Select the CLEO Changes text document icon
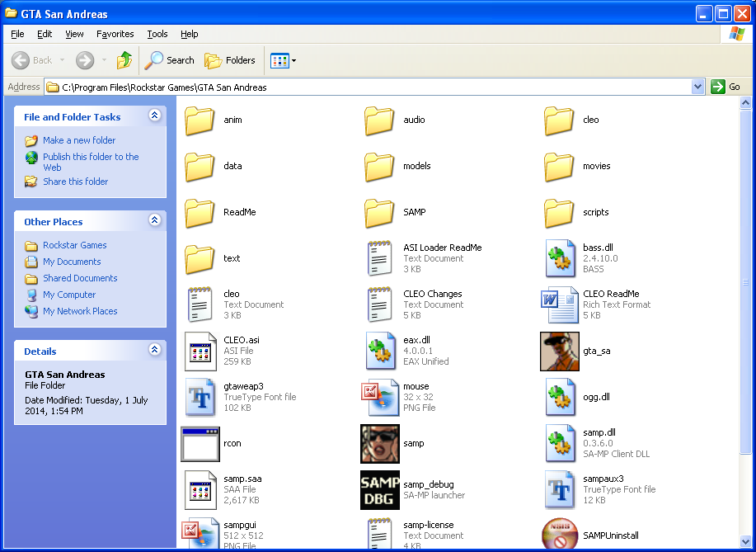Image resolution: width=756 pixels, height=552 pixels. click(x=379, y=304)
